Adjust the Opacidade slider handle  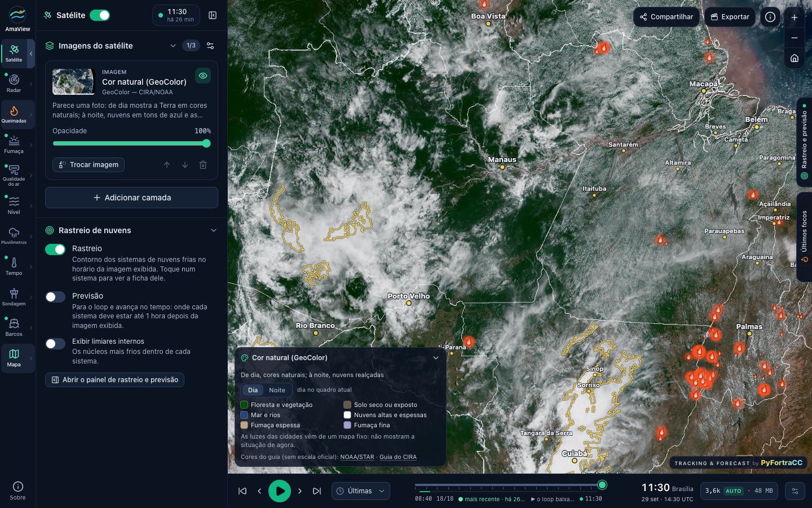click(x=206, y=143)
